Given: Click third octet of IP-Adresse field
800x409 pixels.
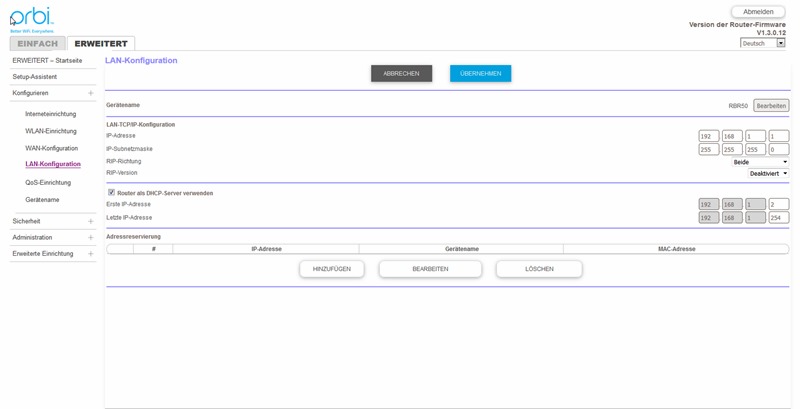Looking at the screenshot, I should [756, 136].
